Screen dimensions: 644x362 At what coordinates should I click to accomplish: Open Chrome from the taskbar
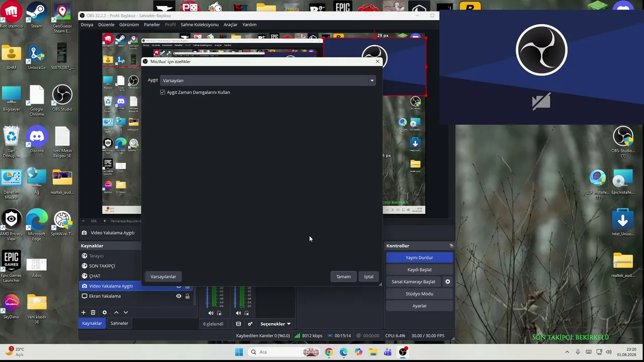point(329,352)
